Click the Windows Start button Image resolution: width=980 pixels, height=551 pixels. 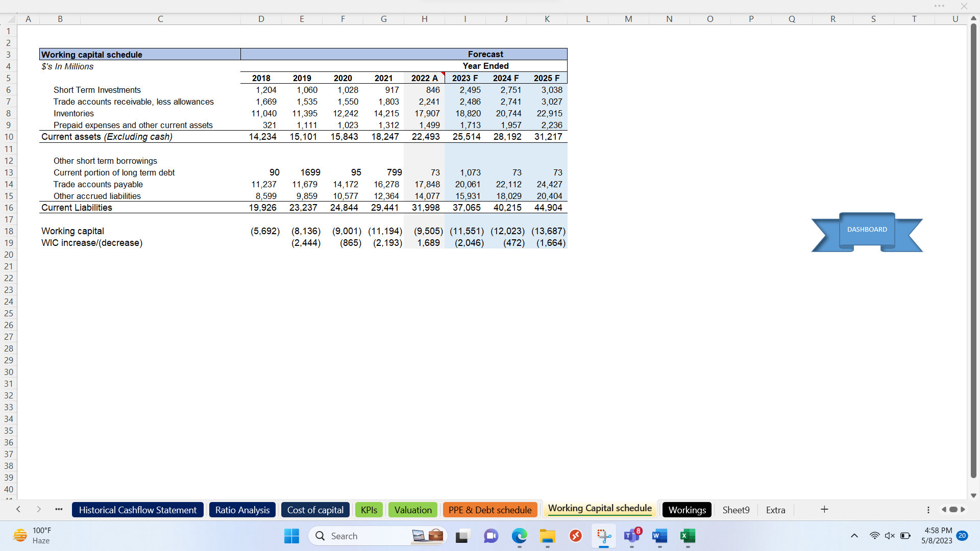click(x=291, y=536)
